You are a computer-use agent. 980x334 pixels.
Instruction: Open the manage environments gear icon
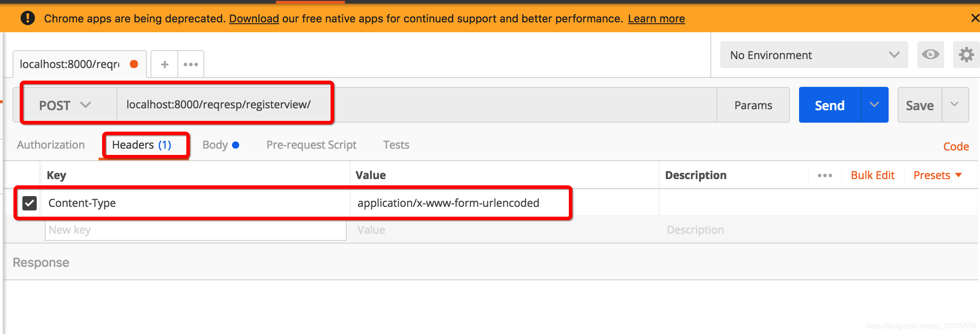966,55
